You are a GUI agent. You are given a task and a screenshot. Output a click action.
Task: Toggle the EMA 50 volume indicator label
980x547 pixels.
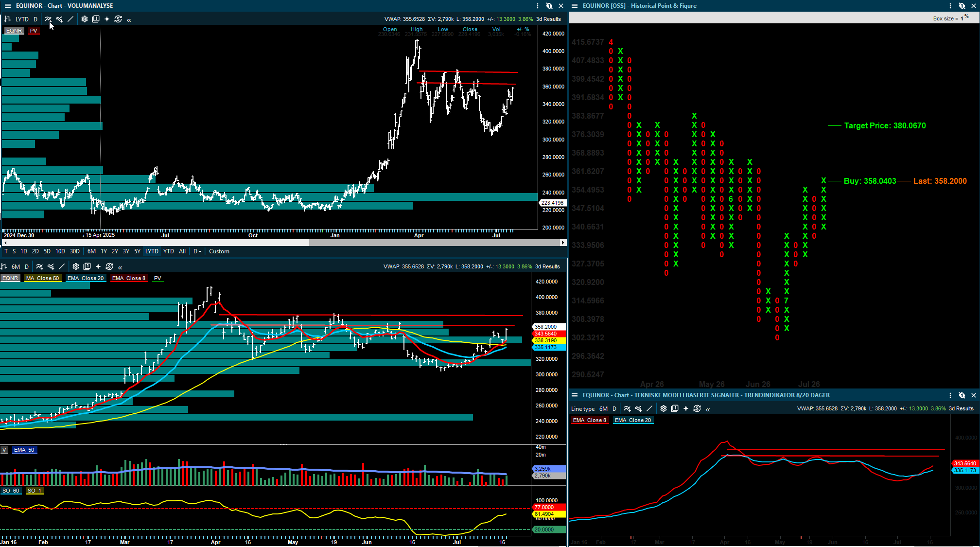pyautogui.click(x=24, y=450)
